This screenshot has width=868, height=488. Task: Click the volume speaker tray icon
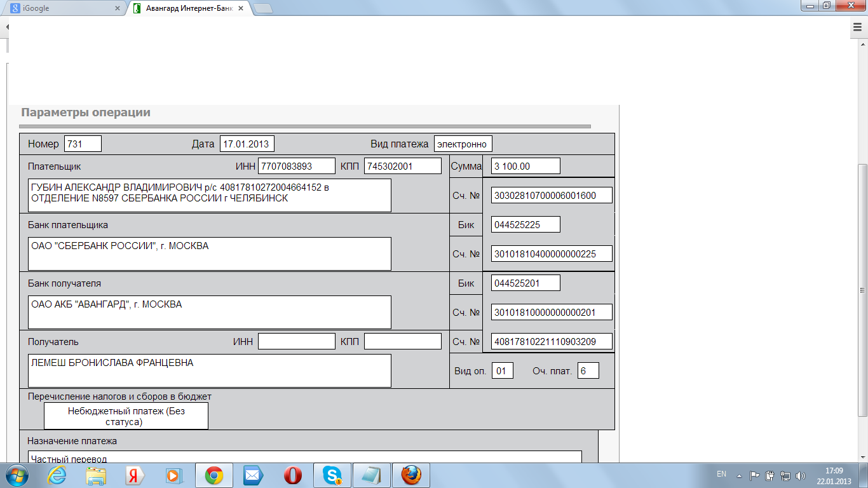(800, 475)
